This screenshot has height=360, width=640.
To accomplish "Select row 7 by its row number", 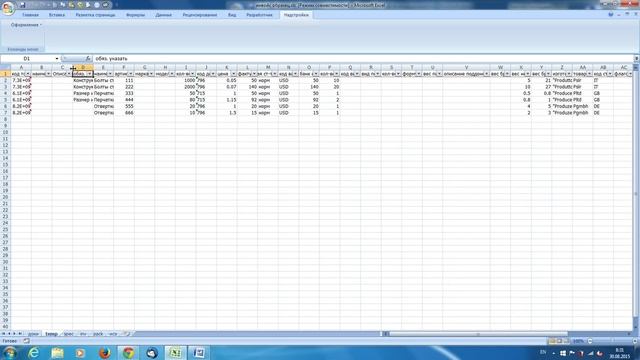I will pos(5,113).
